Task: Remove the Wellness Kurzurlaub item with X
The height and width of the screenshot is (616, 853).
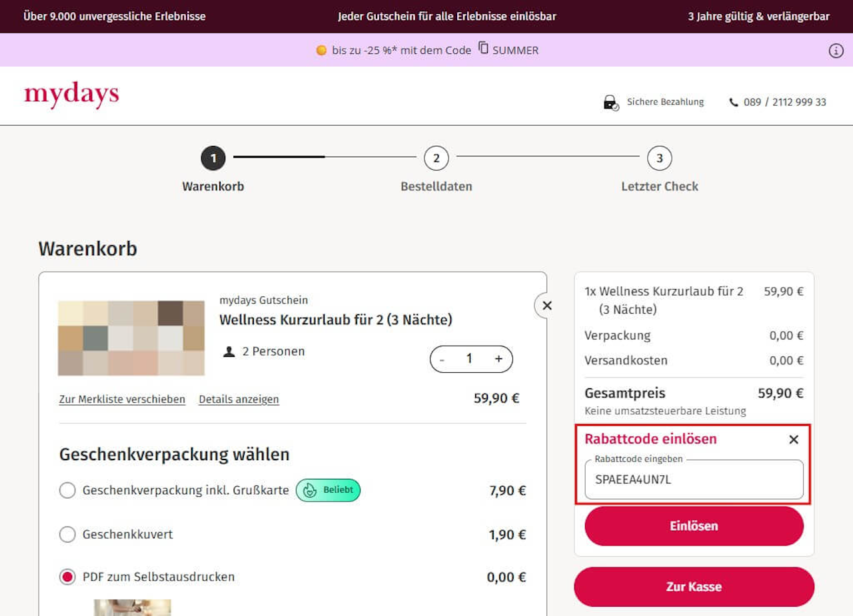Action: (547, 306)
